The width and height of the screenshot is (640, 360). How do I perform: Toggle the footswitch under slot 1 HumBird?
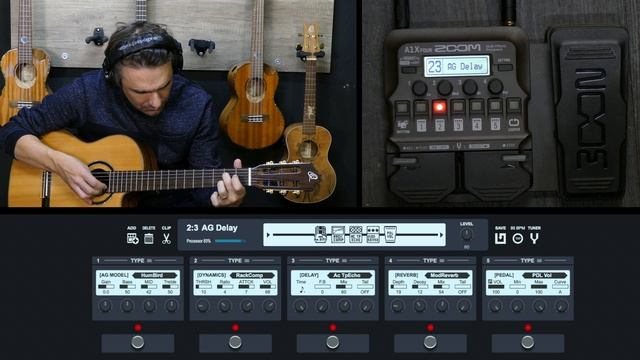coord(138,342)
